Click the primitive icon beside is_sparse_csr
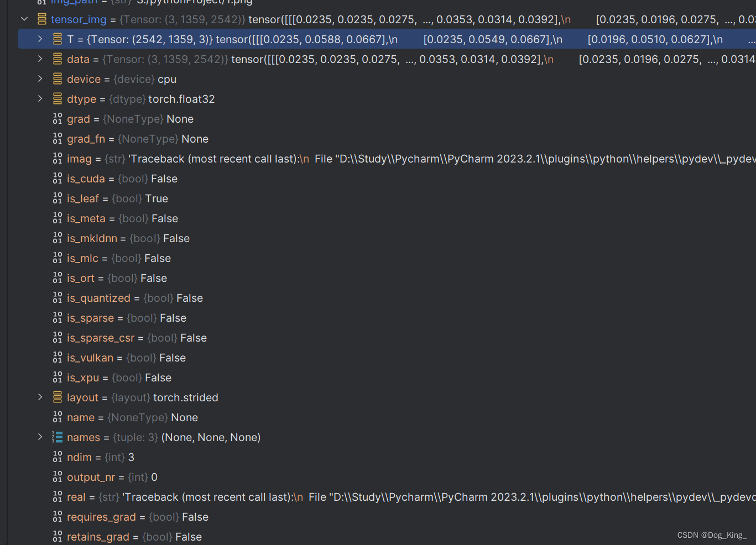The image size is (756, 545). (x=58, y=338)
